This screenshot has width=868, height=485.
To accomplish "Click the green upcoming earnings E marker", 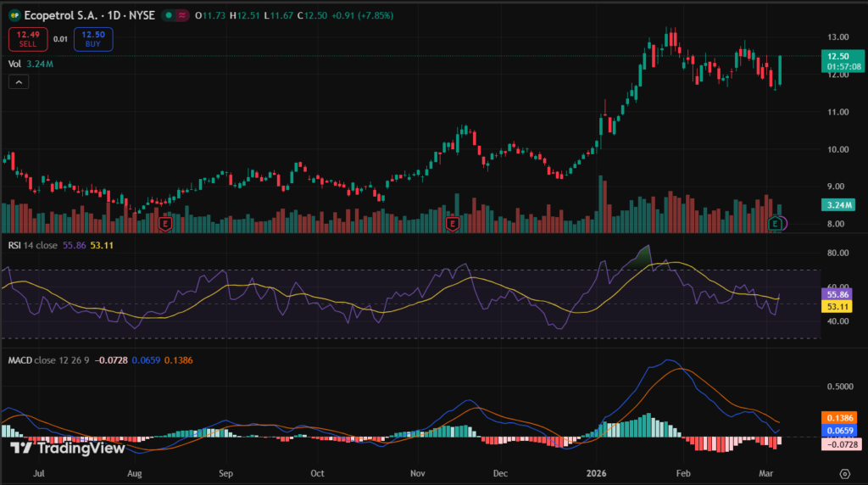I will 775,224.
